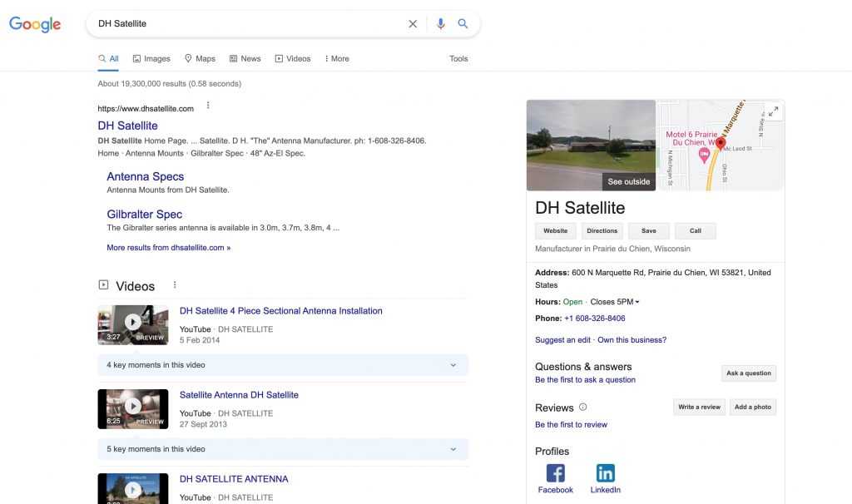Click the Write a review button
852x504 pixels.
[699, 407]
